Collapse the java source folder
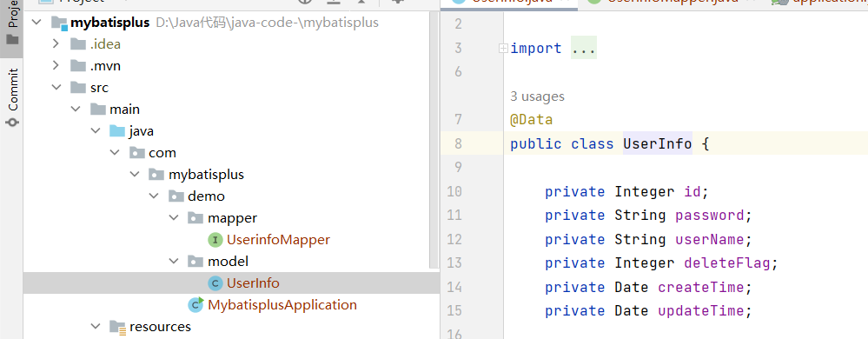This screenshot has width=868, height=339. tap(96, 131)
